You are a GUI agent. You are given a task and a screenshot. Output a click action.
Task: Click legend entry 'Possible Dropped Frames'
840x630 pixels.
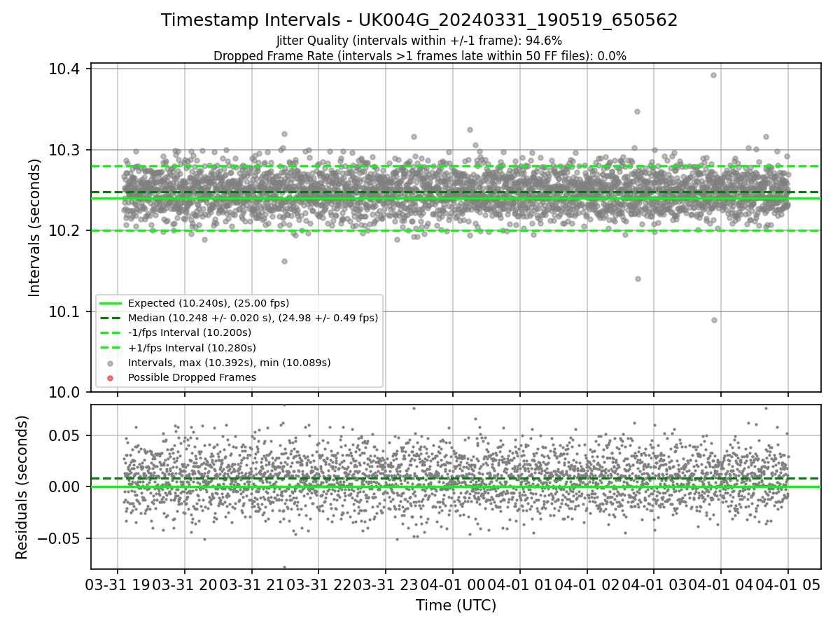click(x=192, y=377)
